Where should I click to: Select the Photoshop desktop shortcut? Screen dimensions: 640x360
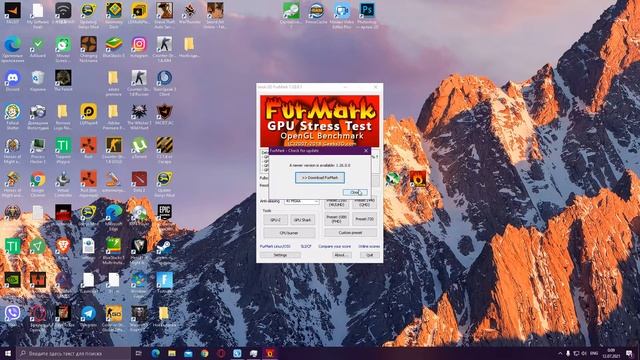tap(367, 14)
